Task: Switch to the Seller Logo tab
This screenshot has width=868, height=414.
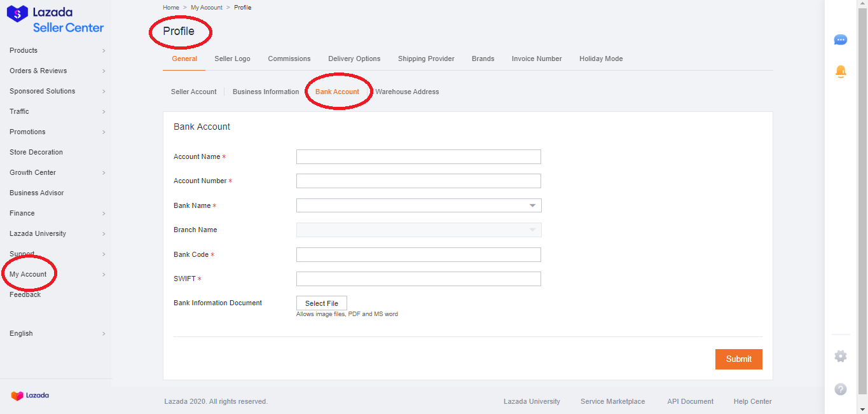Action: (232, 59)
